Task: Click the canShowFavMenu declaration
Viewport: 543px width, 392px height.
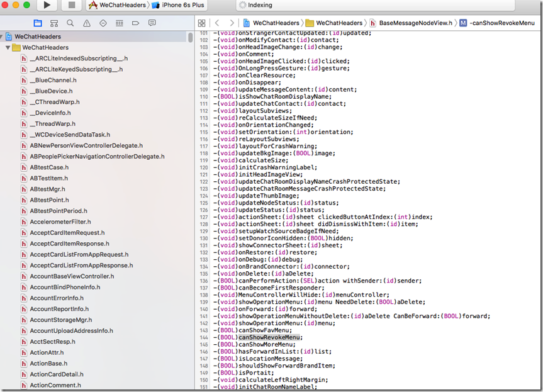Action: (x=253, y=330)
